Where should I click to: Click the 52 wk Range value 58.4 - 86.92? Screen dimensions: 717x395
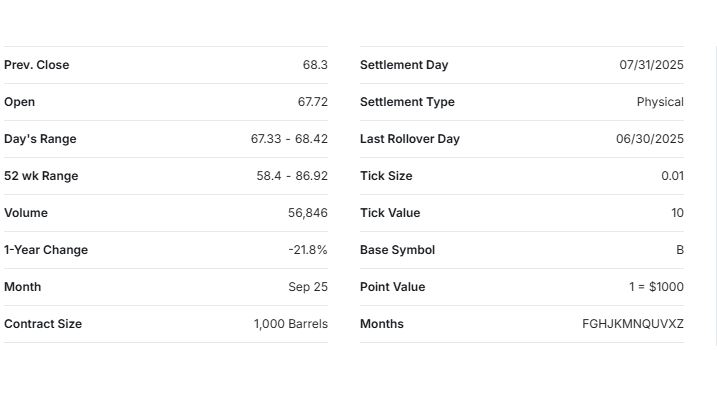292,176
